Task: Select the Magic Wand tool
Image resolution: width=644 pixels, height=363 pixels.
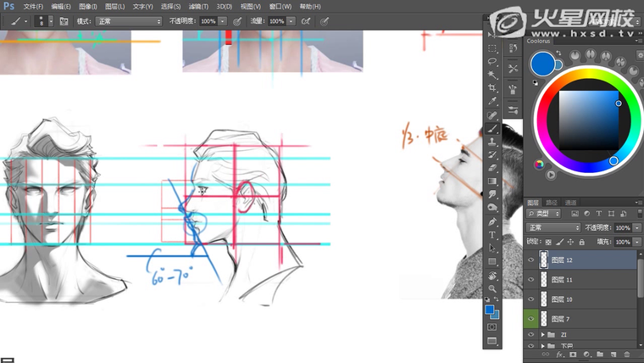Action: click(492, 75)
